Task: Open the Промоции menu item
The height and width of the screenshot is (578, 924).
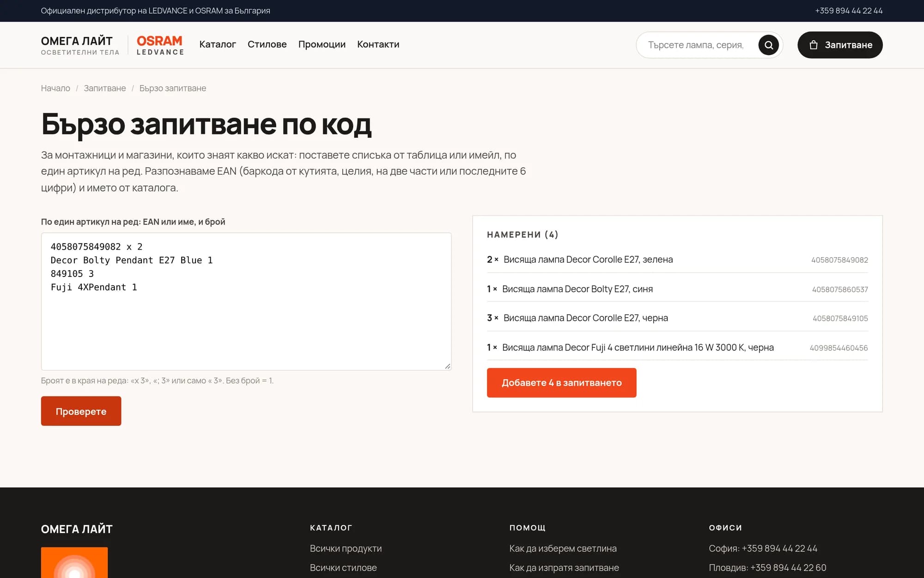Action: click(322, 44)
